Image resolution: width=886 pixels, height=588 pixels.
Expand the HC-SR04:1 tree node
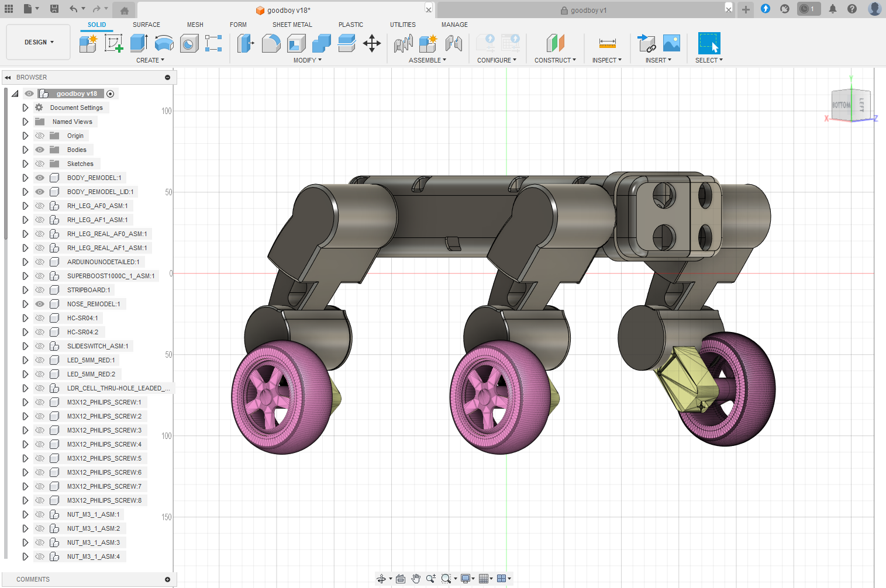pyautogui.click(x=25, y=318)
